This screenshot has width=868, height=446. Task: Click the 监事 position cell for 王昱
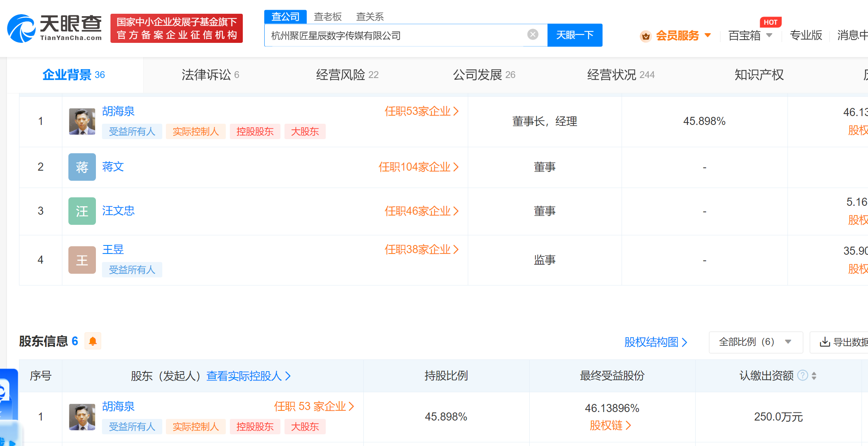[545, 260]
